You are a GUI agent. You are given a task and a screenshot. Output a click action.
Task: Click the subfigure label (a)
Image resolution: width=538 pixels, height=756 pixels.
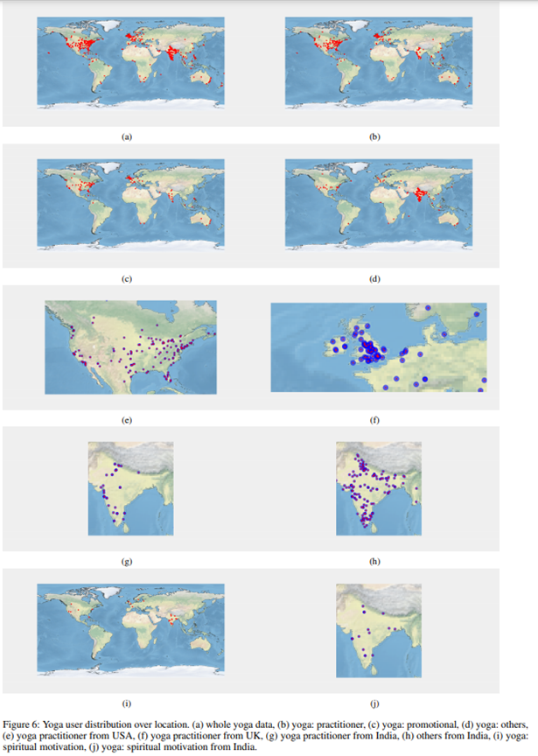127,136
